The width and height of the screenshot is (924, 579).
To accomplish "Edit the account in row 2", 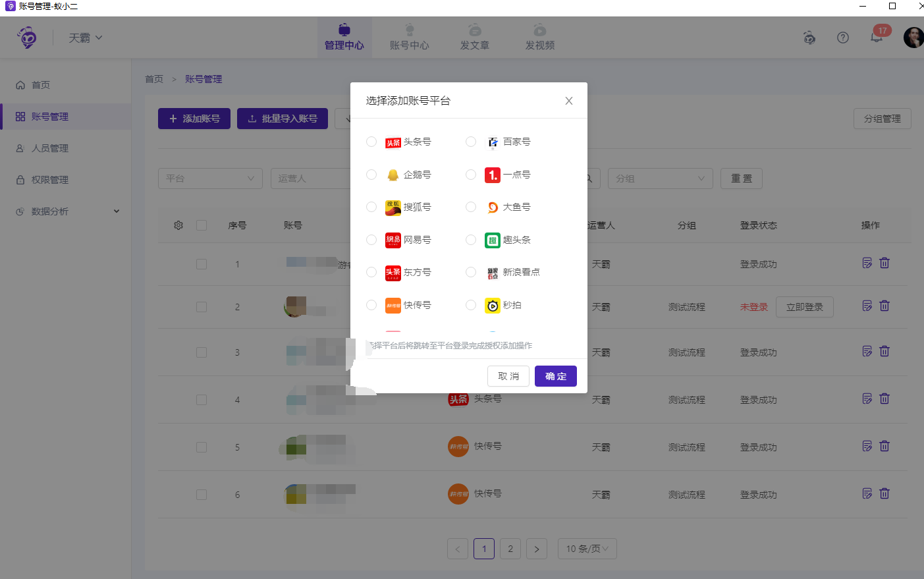I will (867, 306).
